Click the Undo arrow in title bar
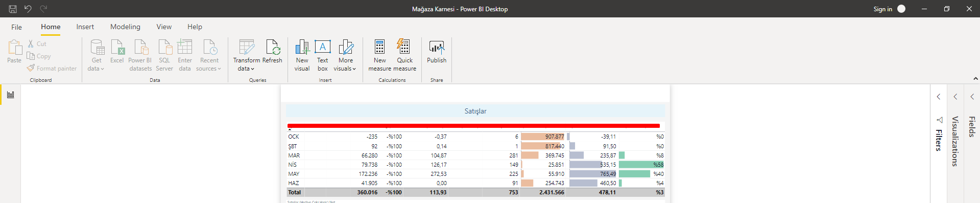The image size is (980, 203). coord(28,9)
